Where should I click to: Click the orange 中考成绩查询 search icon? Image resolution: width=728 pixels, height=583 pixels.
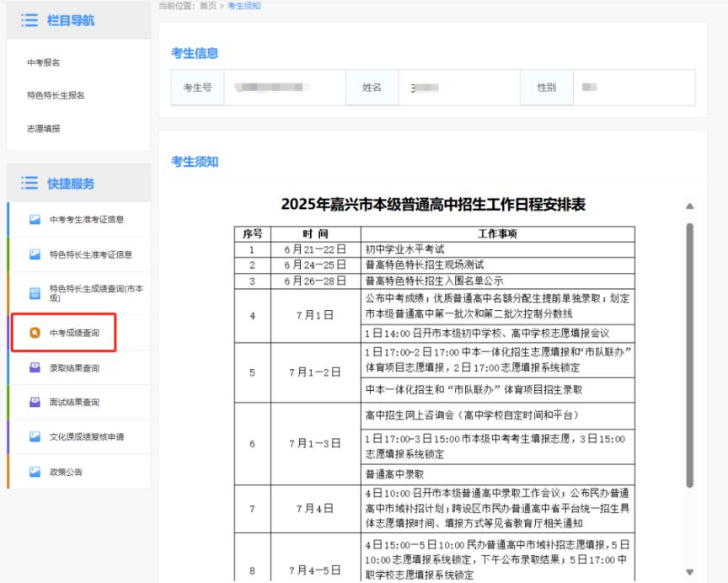[35, 334]
